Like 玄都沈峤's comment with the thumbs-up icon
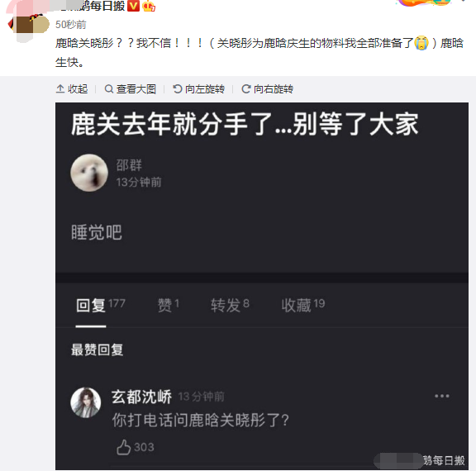Screen dimensions: 476x471 tap(124, 447)
